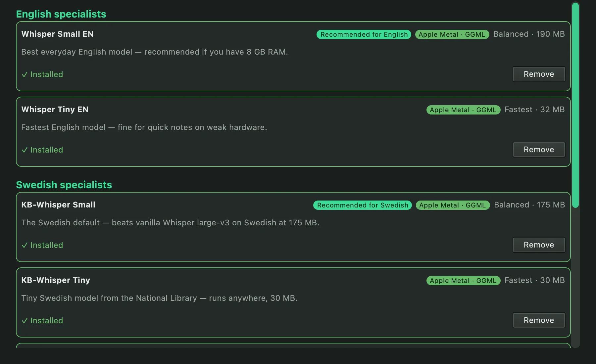Remove the KB-Whisper Small model
The height and width of the screenshot is (364, 596).
coord(539,245)
